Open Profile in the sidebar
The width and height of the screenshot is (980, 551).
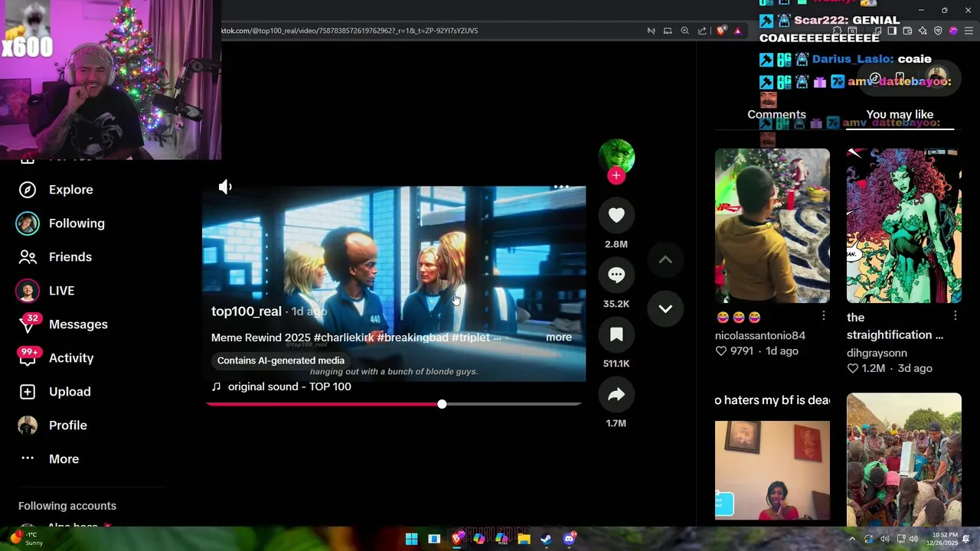(x=67, y=425)
